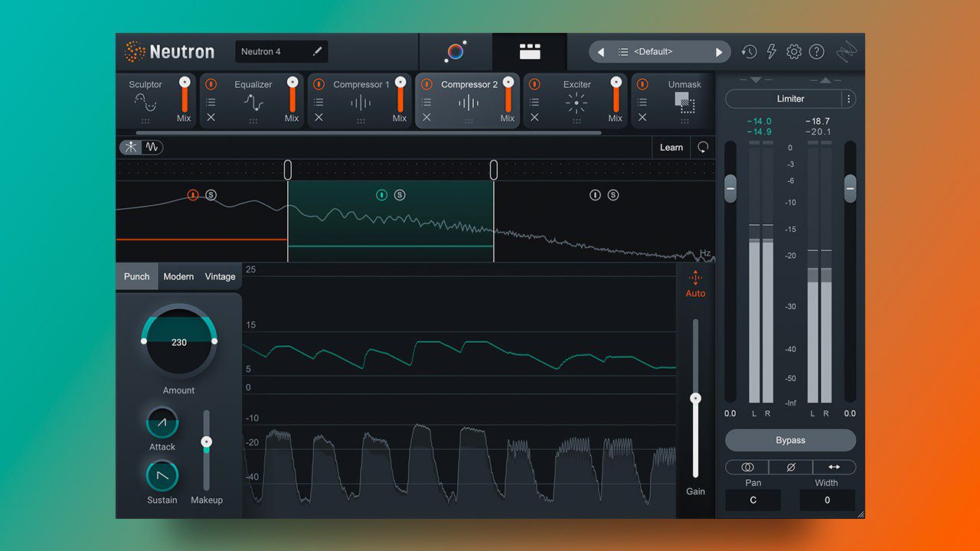Click the Gain slider handle

[x=695, y=398]
